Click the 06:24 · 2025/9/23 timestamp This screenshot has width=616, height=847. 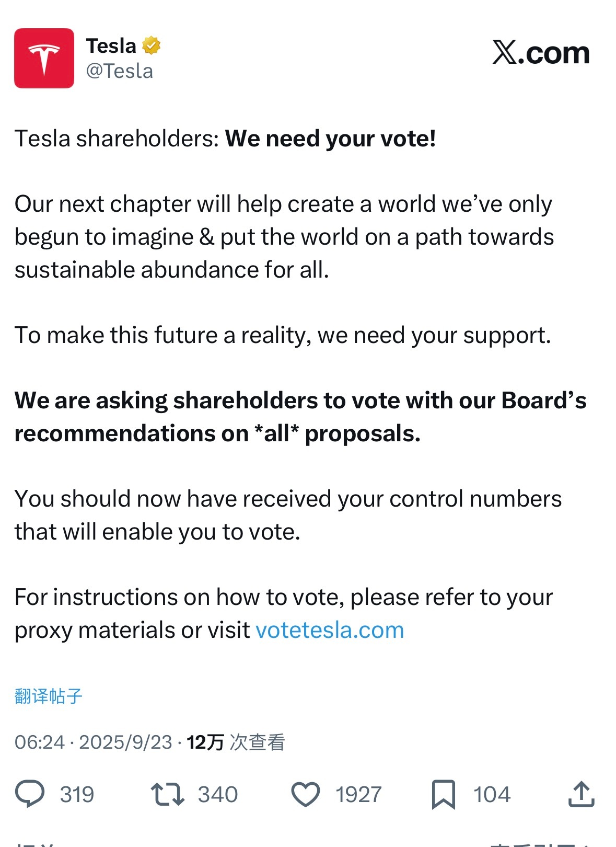[94, 742]
